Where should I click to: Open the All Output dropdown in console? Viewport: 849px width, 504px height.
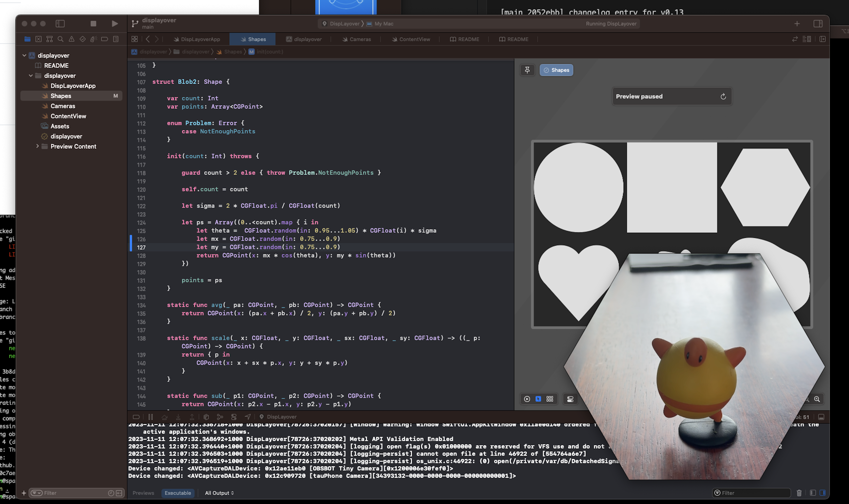[x=219, y=493]
